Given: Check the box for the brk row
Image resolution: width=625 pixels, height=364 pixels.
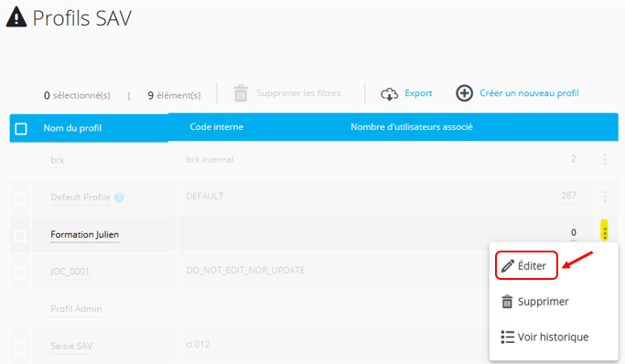Looking at the screenshot, I should coord(20,161).
